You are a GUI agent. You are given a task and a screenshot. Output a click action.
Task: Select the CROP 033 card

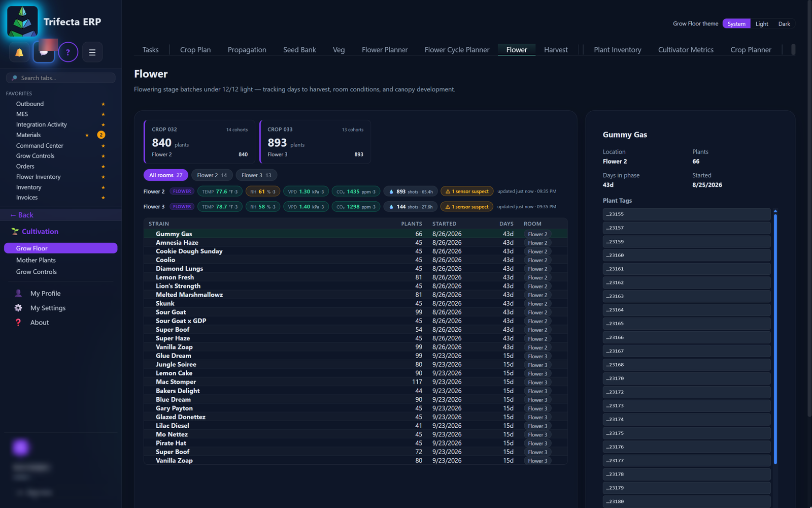pyautogui.click(x=315, y=142)
